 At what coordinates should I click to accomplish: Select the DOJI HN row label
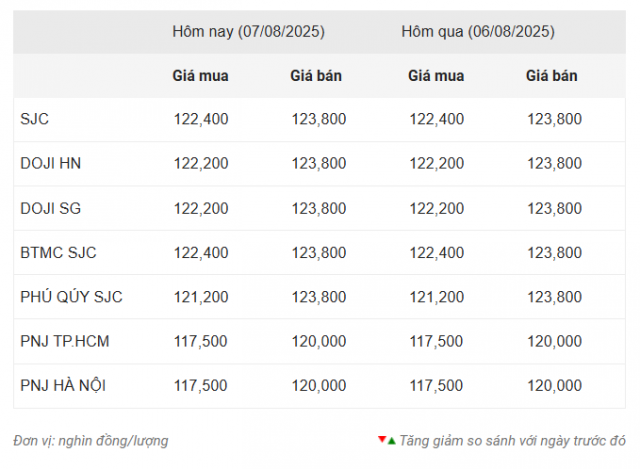point(51,163)
